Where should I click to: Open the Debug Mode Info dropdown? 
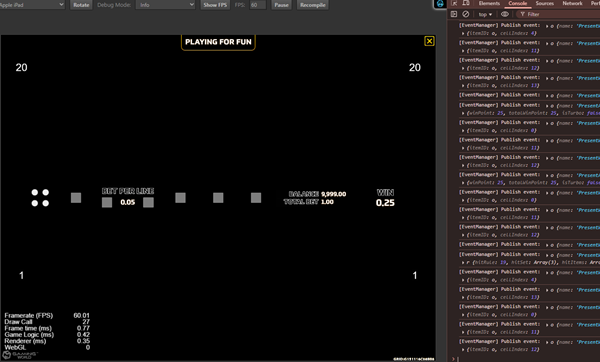point(166,5)
